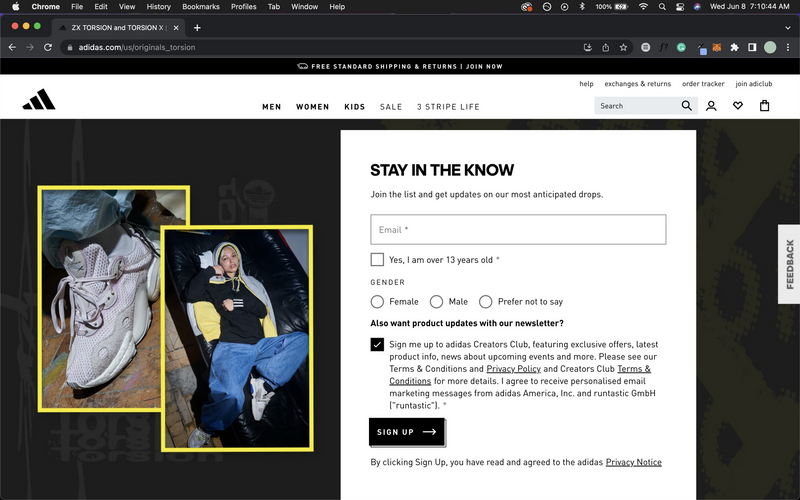The image size is (800, 500).
Task: Open the shopping bag icon
Action: 764,106
